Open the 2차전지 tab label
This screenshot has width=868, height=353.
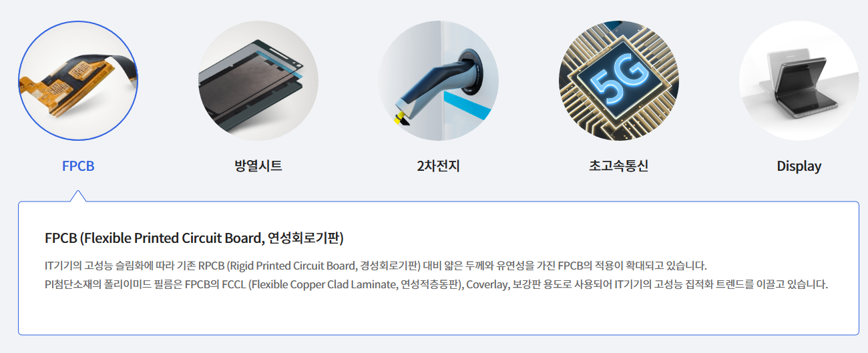(x=438, y=166)
